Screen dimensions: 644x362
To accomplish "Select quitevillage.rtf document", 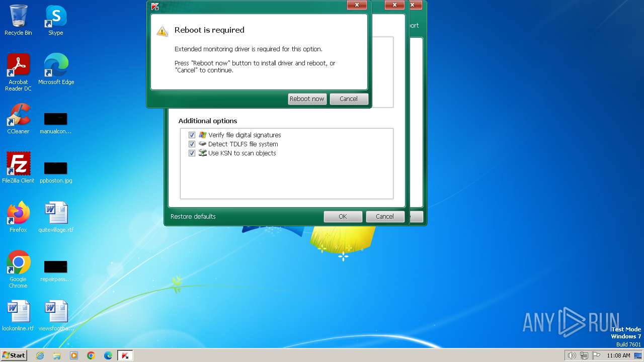I will coord(55,217).
